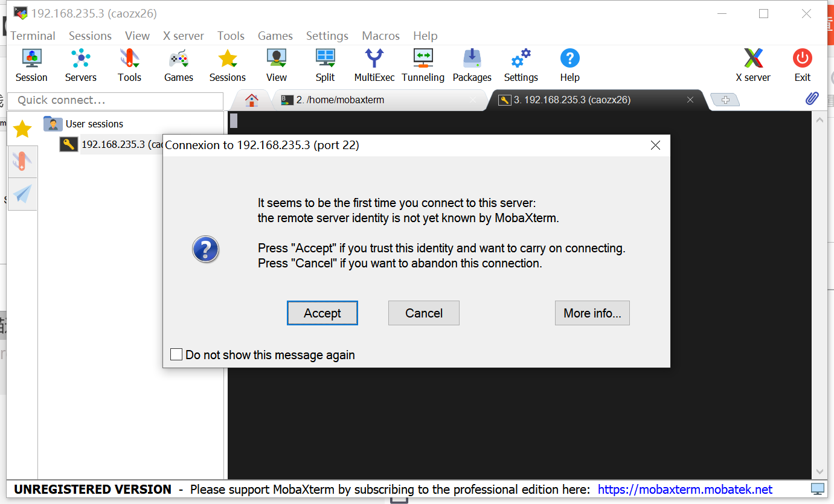This screenshot has width=834, height=504.
Task: Click the Quick connect input field
Action: pos(115,100)
